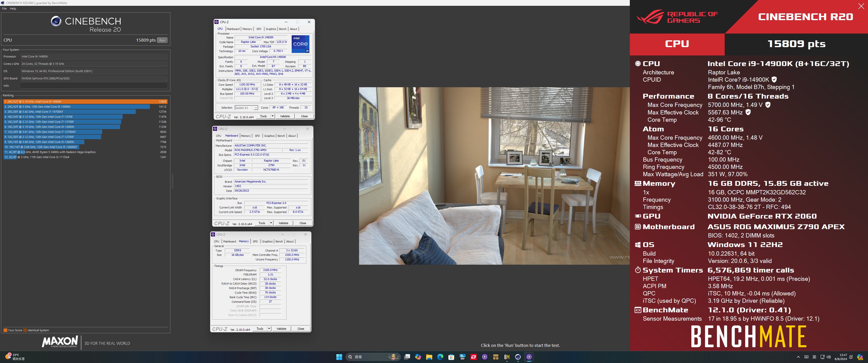Image resolution: width=868 pixels, height=363 pixels.
Task: Select the Core i7-14700KF ranking row
Action: pyautogui.click(x=85, y=111)
